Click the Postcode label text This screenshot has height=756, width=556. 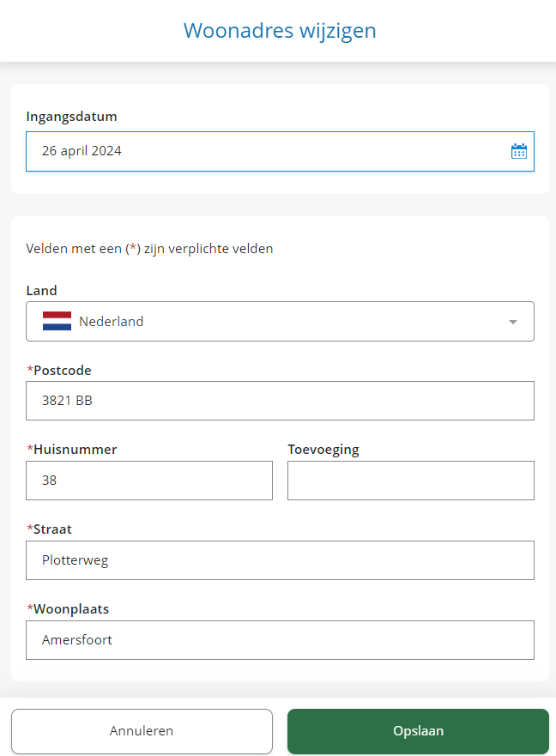(x=62, y=371)
